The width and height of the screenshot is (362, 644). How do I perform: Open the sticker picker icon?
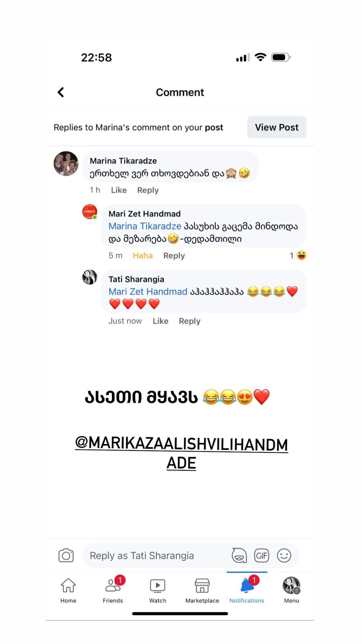239,555
